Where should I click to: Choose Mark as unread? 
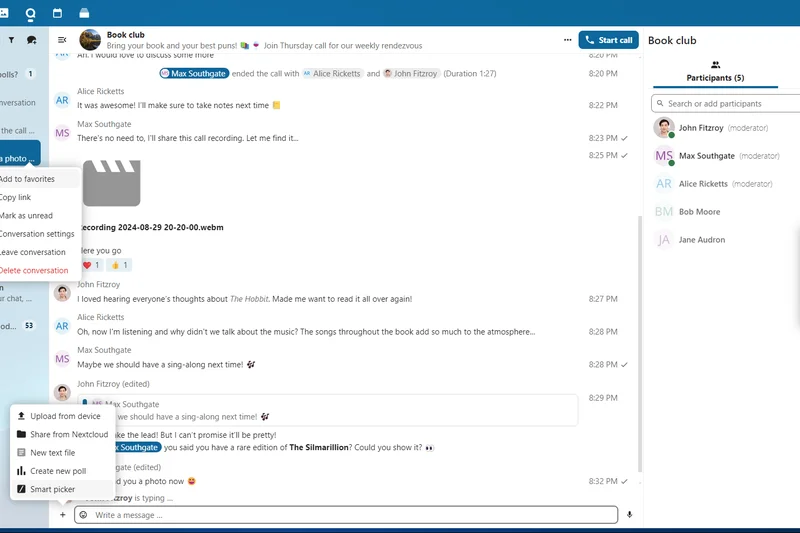click(x=39, y=216)
